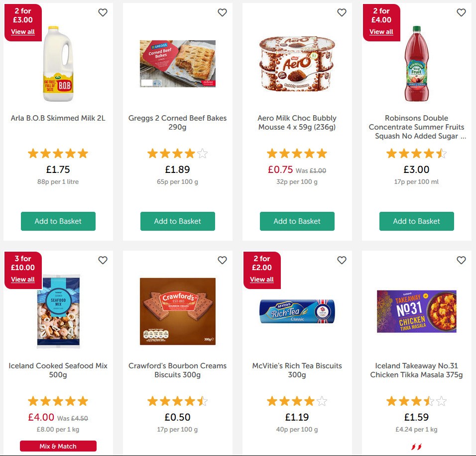Favourite the Robinsons Summer Fruits Squash
The height and width of the screenshot is (456, 476).
461,12
